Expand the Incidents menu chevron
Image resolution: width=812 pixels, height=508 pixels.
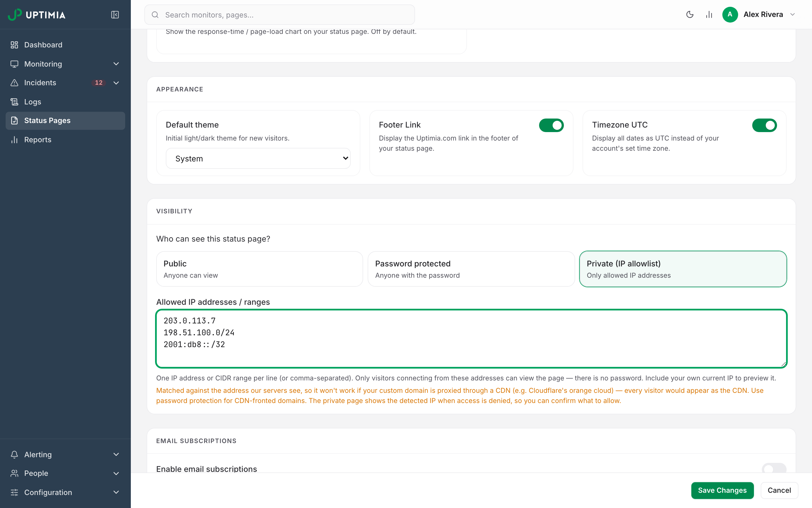point(116,83)
